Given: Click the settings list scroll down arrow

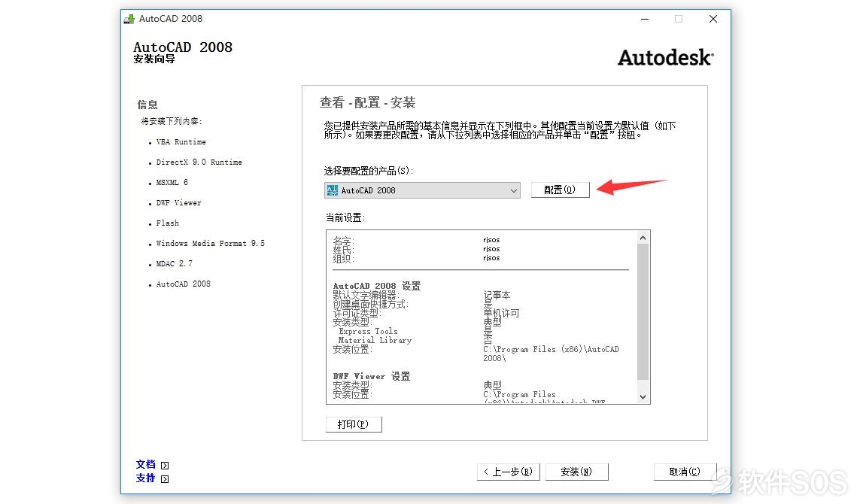Looking at the screenshot, I should pos(643,397).
